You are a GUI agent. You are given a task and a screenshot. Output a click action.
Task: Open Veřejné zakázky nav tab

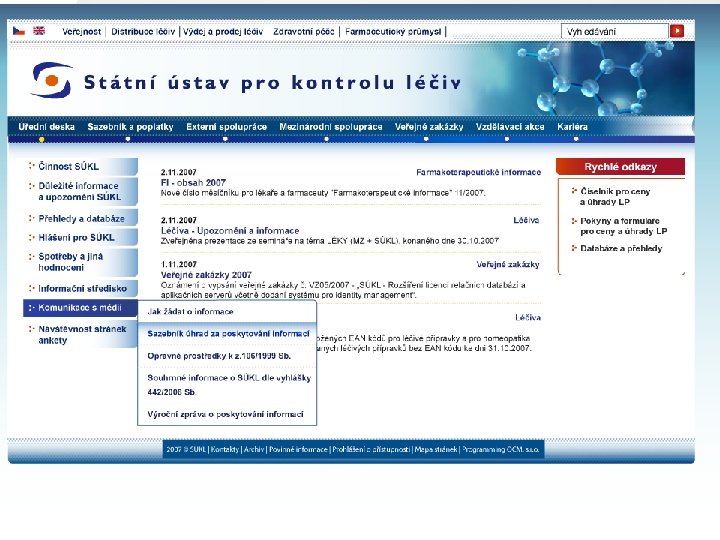429,127
